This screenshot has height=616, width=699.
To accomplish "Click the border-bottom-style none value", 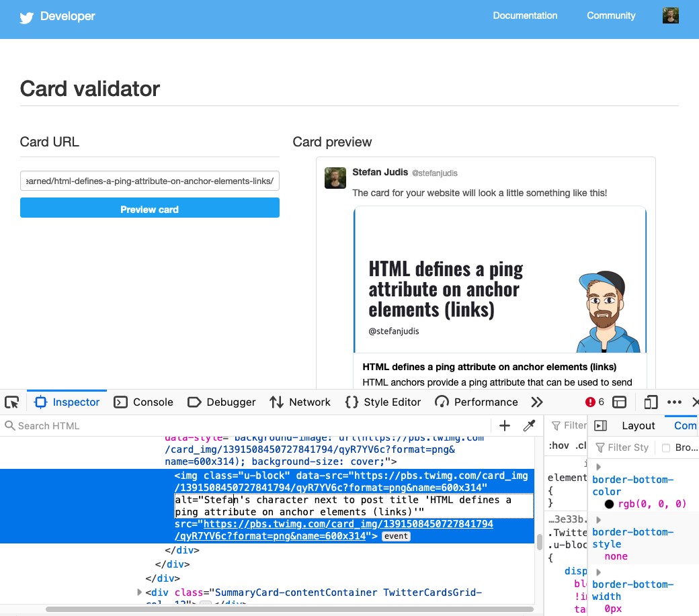I will [x=616, y=556].
